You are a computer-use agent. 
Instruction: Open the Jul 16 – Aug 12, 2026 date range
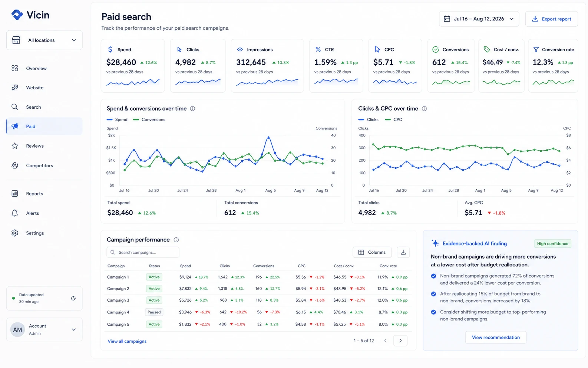coord(479,19)
